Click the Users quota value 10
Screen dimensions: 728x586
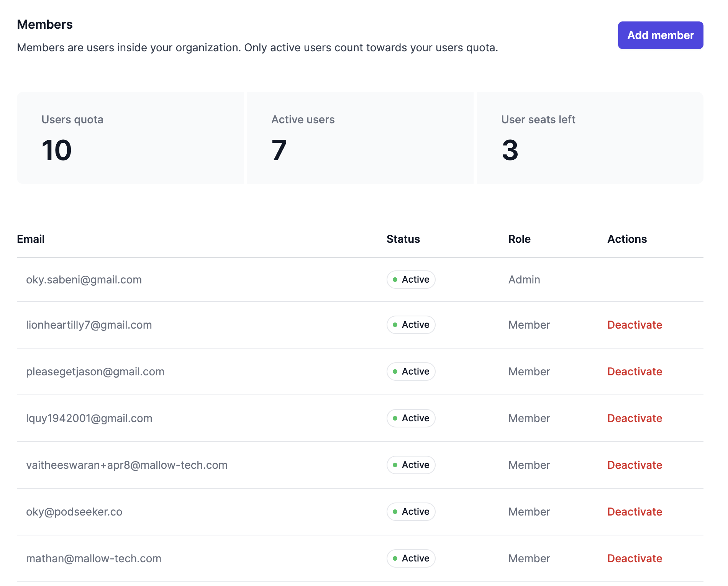(56, 150)
